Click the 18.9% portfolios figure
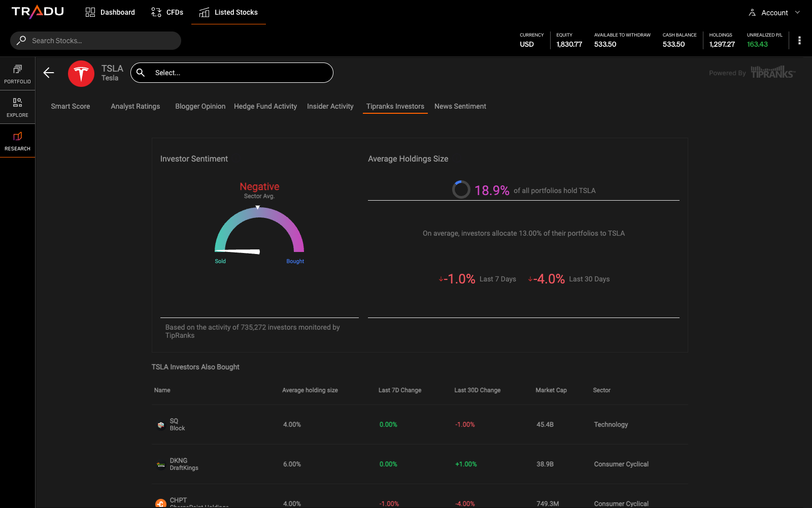This screenshot has height=508, width=812. (x=492, y=190)
